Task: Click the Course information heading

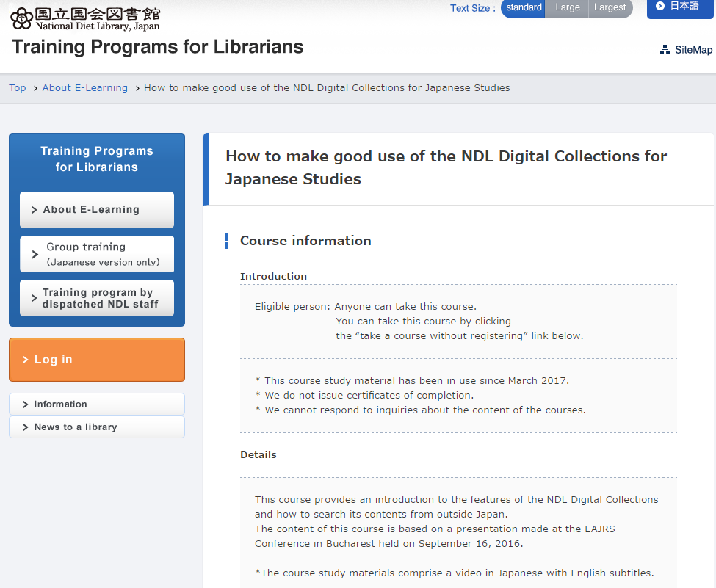Action: click(x=305, y=241)
